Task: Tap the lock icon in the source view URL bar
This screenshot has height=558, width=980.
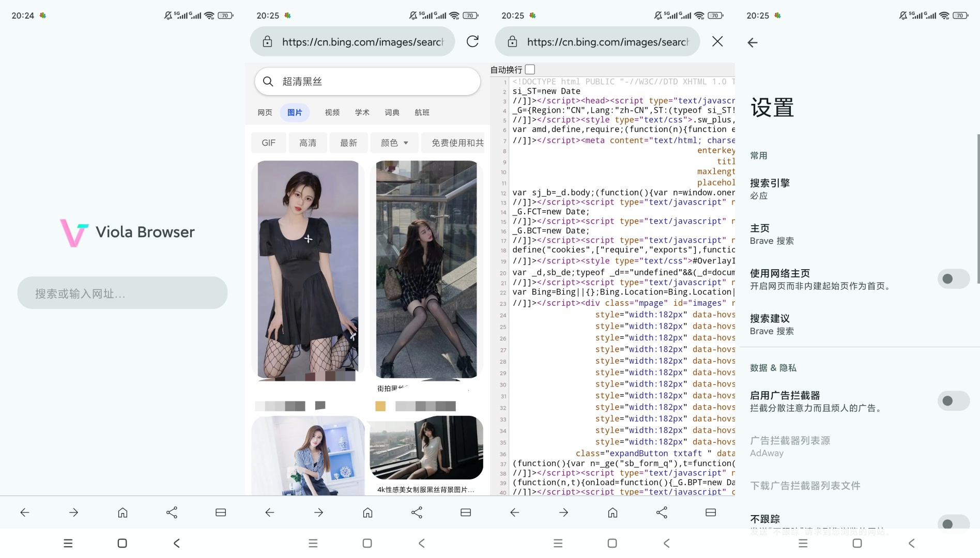Action: tap(512, 42)
